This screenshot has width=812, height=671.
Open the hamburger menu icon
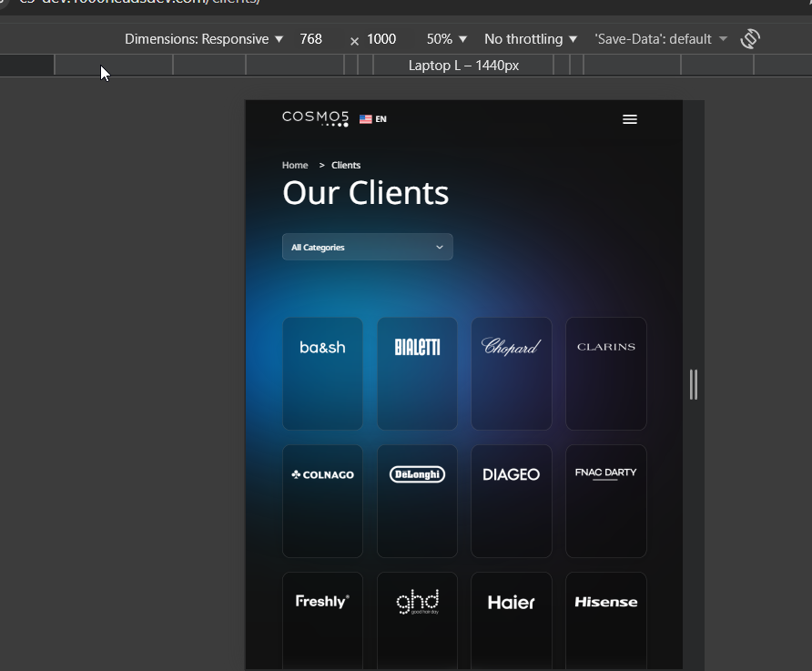630,119
